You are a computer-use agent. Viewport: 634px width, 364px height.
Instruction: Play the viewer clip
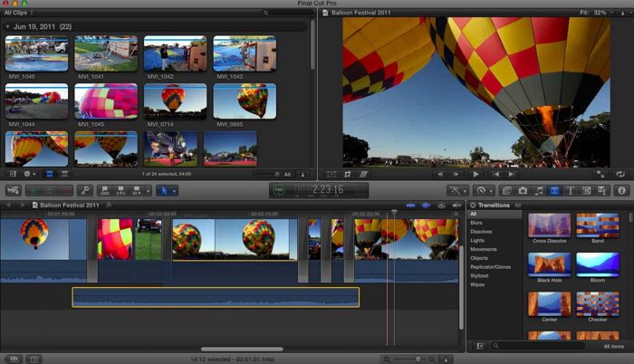click(475, 175)
